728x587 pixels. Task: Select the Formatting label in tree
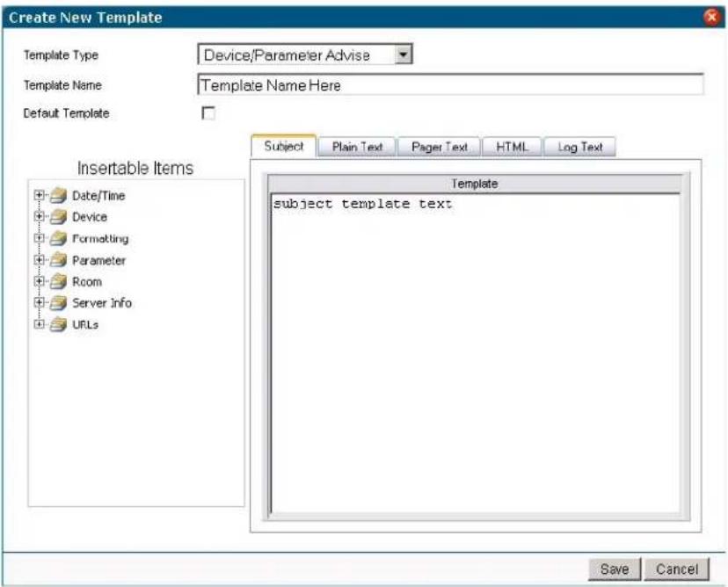(x=100, y=238)
